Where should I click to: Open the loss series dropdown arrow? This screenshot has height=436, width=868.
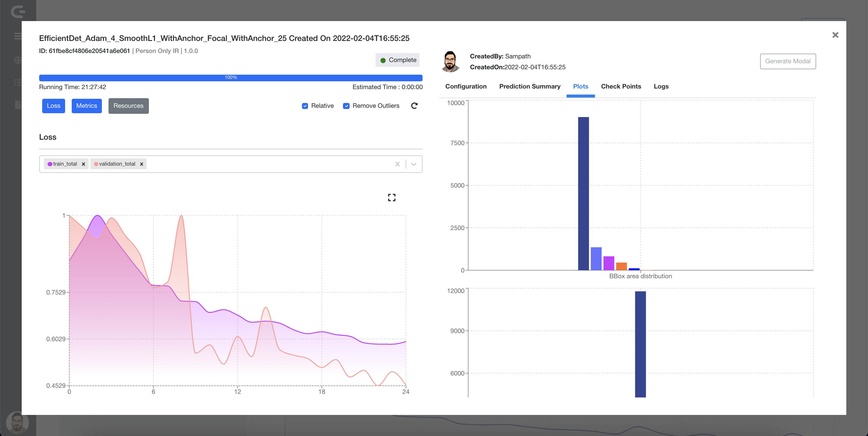pos(414,164)
